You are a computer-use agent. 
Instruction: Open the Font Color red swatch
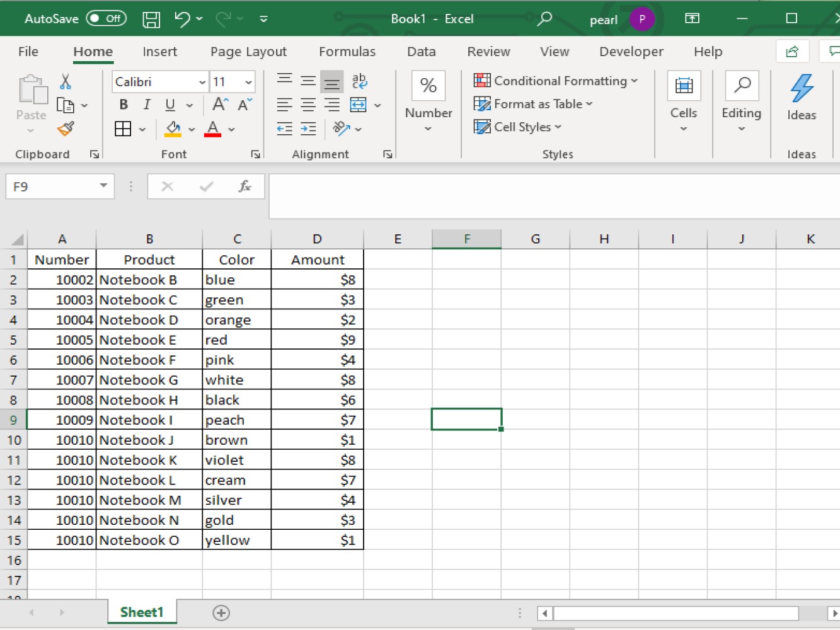214,129
